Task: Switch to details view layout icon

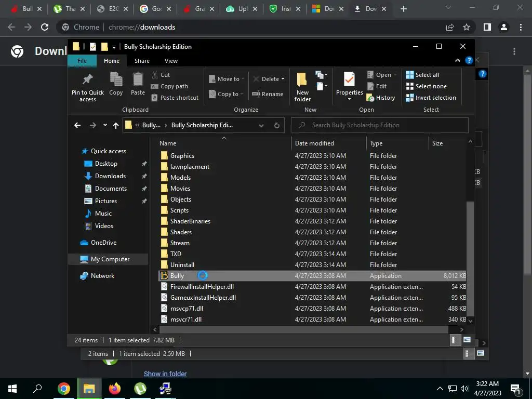Action: pos(454,340)
